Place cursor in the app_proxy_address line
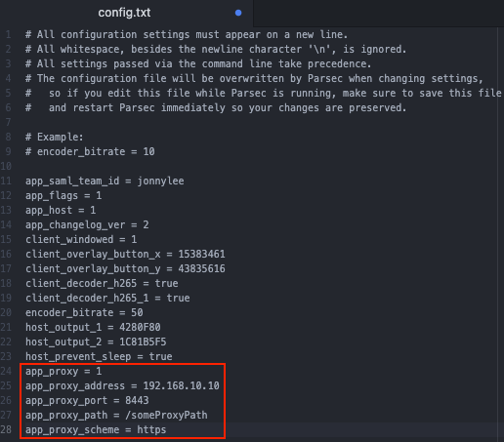504x442 pixels. tap(122, 385)
